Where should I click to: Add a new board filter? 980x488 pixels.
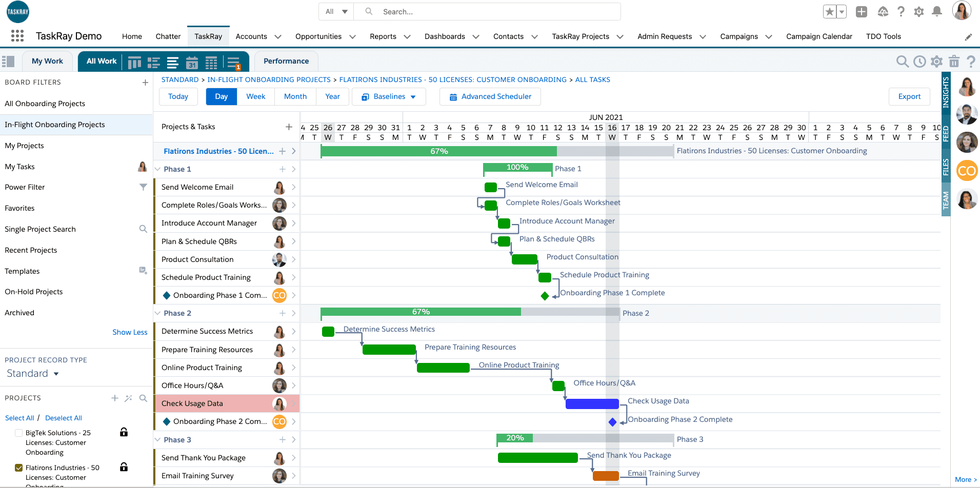145,82
